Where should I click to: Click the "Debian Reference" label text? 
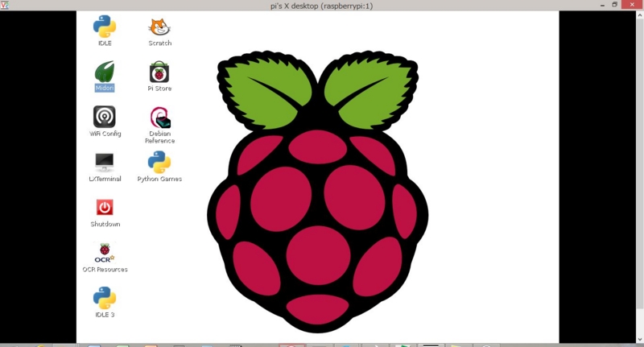(x=159, y=137)
